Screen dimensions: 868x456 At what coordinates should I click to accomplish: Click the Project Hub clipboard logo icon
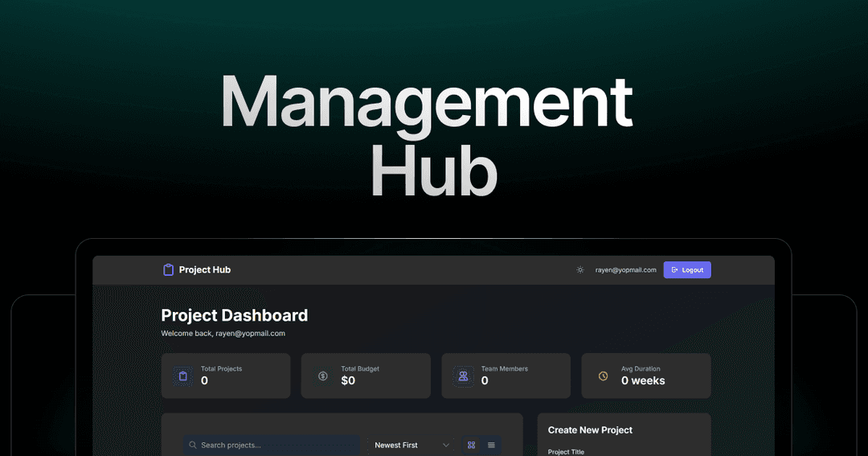[168, 270]
